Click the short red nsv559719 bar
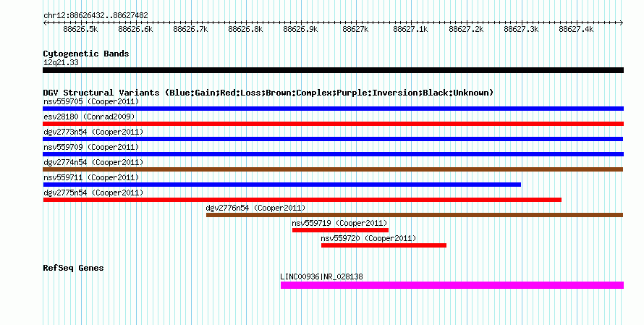This screenshot has height=325, width=644. pyautogui.click(x=340, y=230)
